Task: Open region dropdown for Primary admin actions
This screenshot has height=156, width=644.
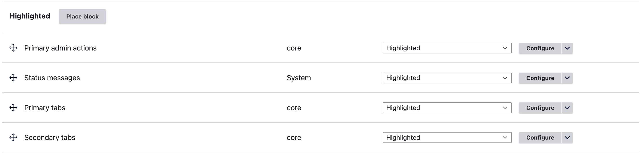Action: tap(447, 48)
